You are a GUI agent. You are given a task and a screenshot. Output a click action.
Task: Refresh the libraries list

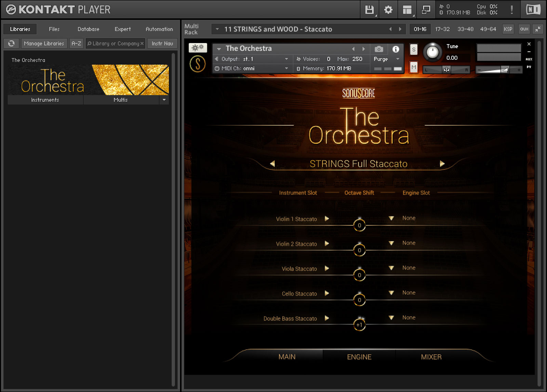coord(11,43)
